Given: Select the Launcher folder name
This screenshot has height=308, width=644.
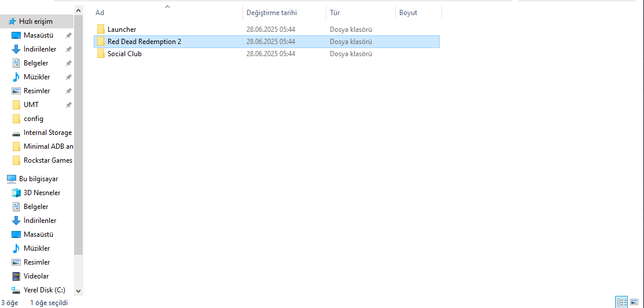Looking at the screenshot, I should [x=122, y=30].
